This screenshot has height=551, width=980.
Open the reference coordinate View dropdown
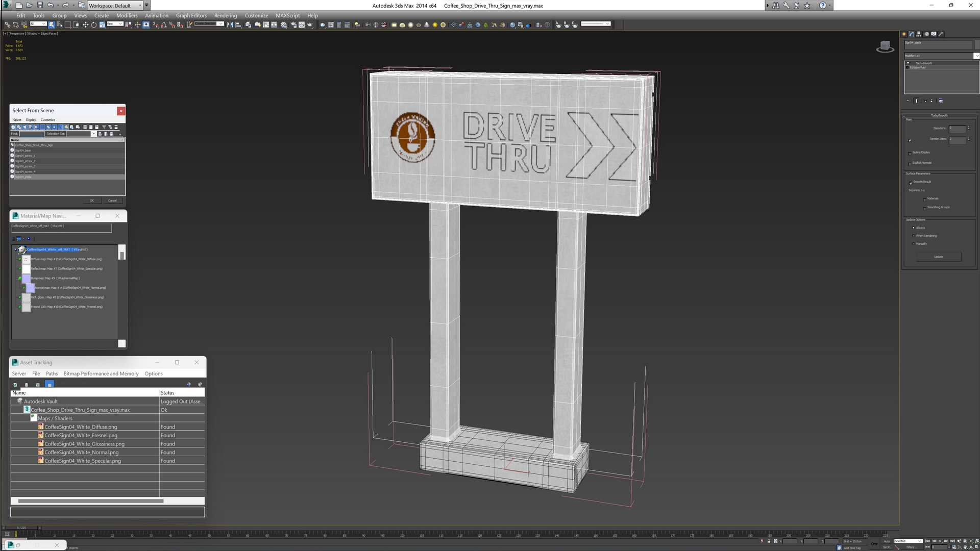click(114, 24)
